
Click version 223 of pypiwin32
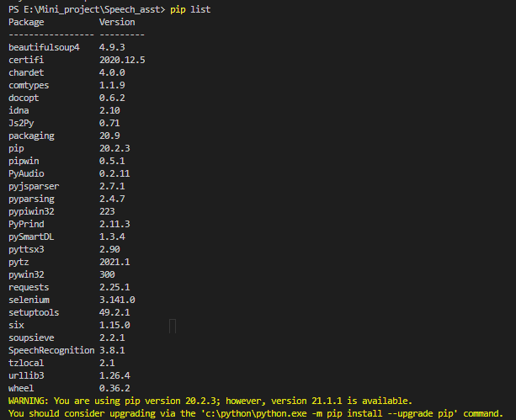point(107,211)
